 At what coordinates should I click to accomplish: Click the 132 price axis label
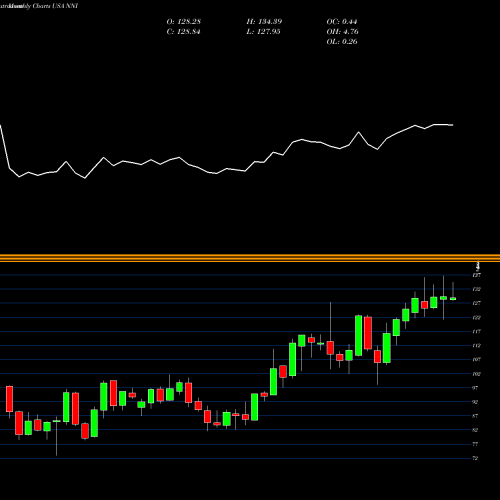click(x=476, y=289)
